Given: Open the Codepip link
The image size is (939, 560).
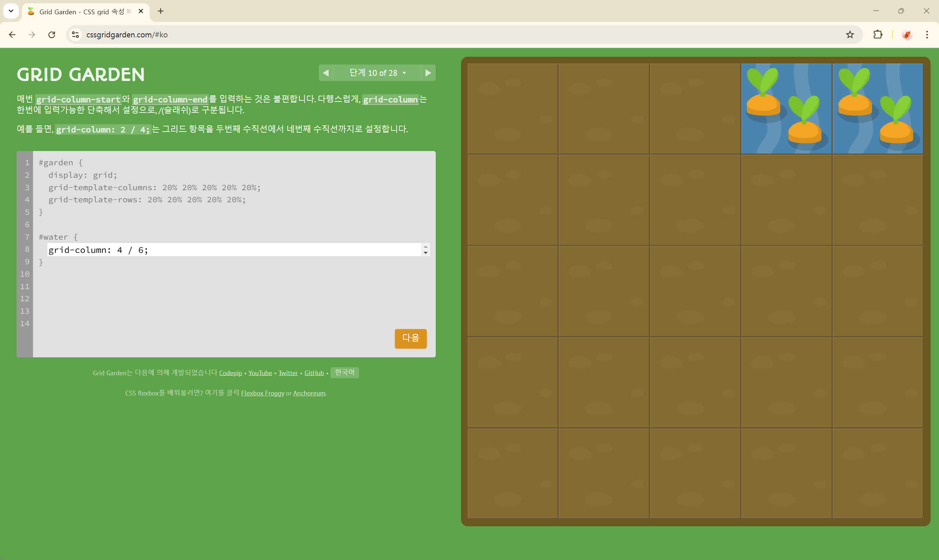Looking at the screenshot, I should click(230, 373).
